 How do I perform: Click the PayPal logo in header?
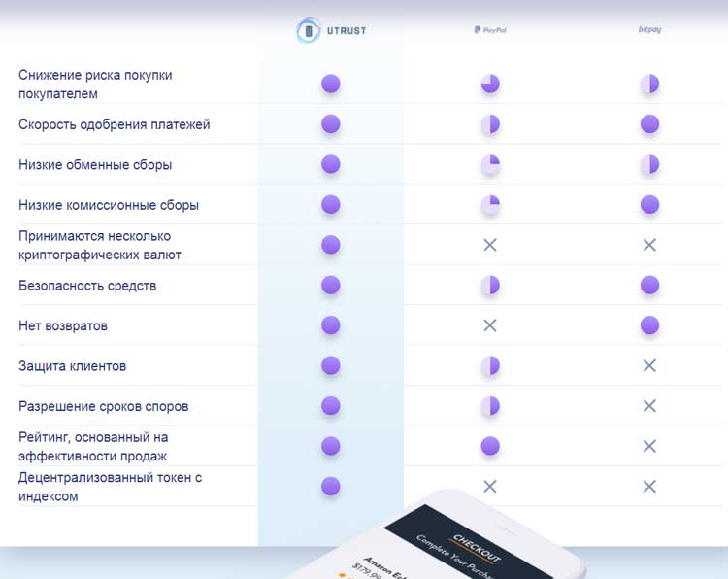(490, 30)
